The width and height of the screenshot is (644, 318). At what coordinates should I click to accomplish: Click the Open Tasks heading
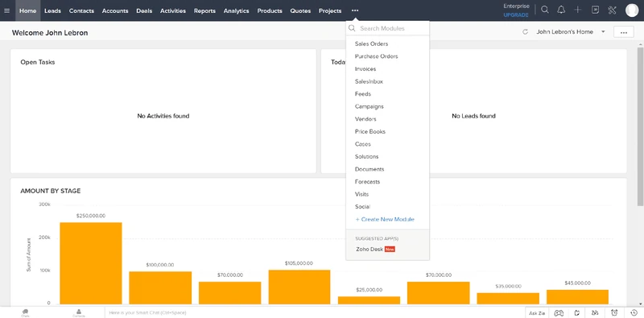(x=38, y=63)
